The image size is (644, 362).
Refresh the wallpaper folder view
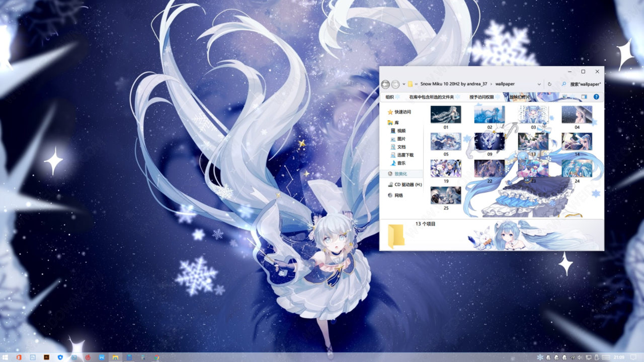[x=549, y=84]
